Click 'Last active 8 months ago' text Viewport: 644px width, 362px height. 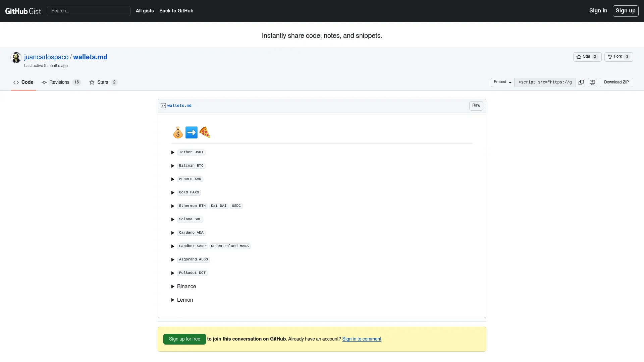(x=46, y=66)
